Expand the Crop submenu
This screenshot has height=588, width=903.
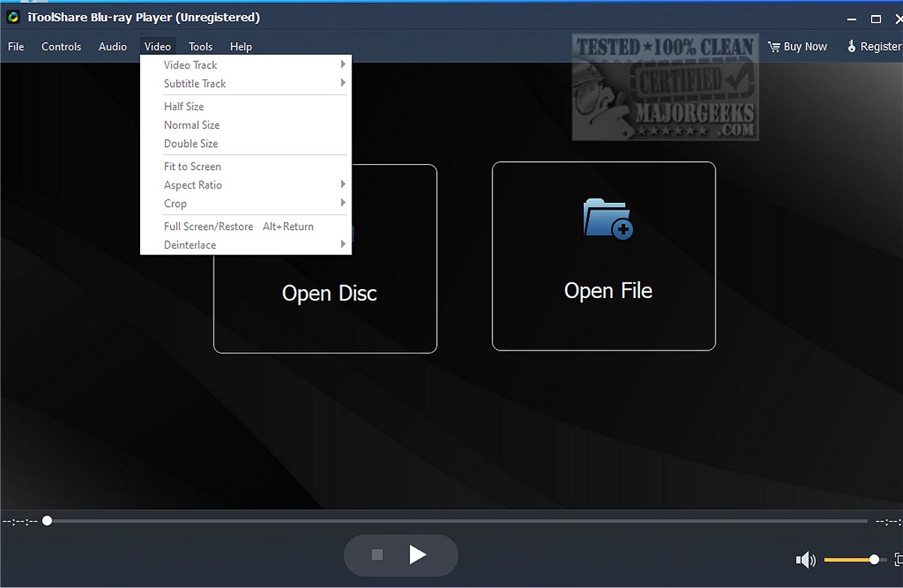(x=246, y=204)
